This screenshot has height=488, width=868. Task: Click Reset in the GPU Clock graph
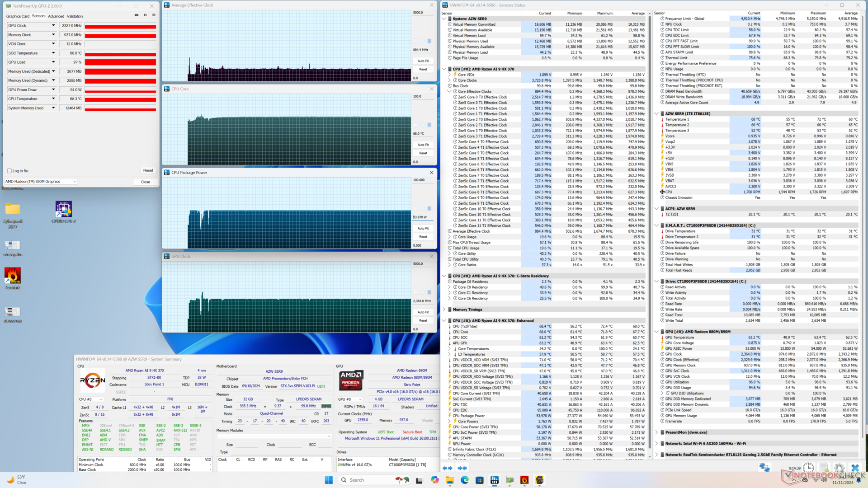click(423, 320)
